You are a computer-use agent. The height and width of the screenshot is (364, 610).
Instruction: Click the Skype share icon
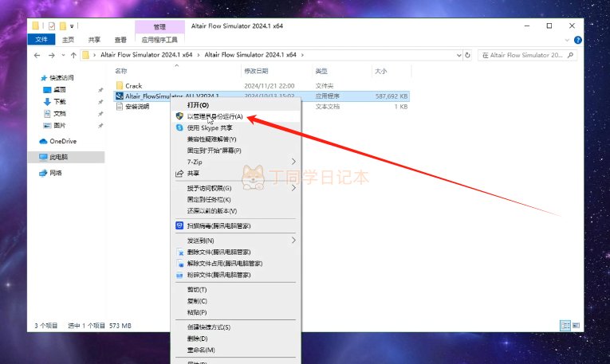[x=179, y=127]
